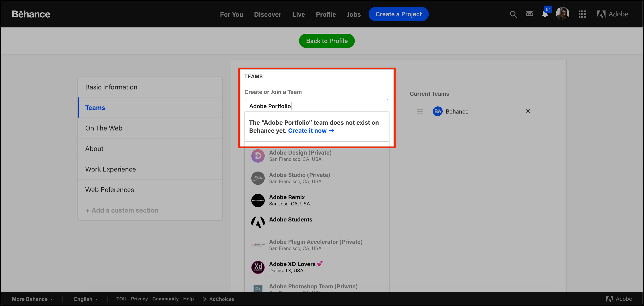Click the Add a custom section option
This screenshot has width=644, height=306.
coord(122,210)
